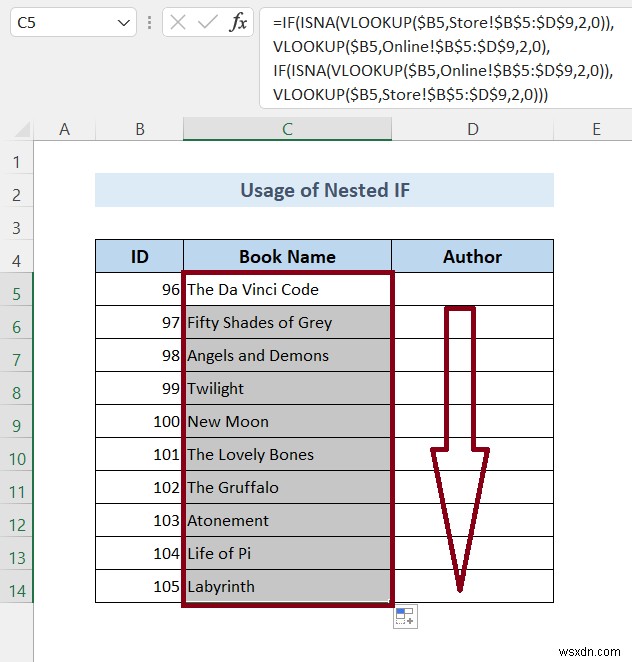Click ID cell with value 103
This screenshot has width=632, height=662.
tap(139, 520)
